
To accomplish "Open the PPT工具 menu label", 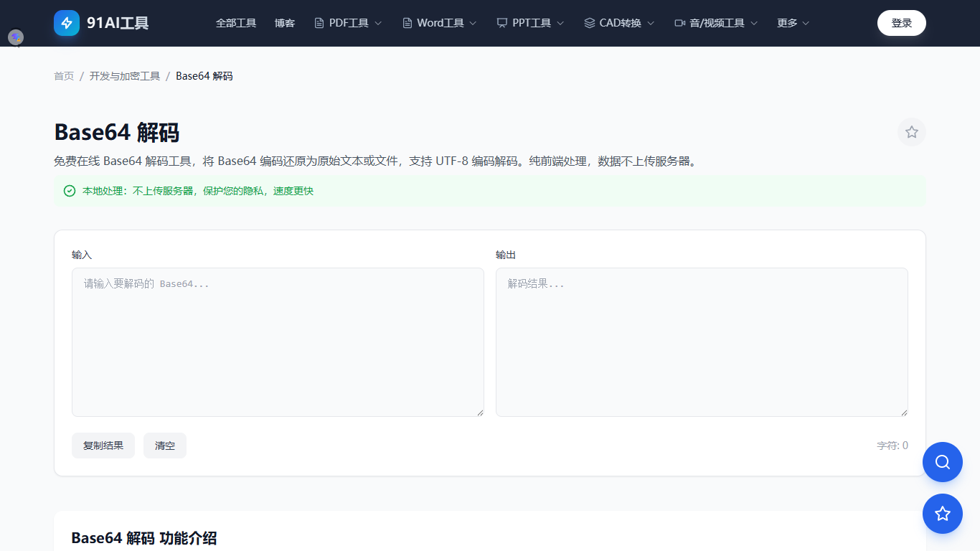I will point(532,23).
